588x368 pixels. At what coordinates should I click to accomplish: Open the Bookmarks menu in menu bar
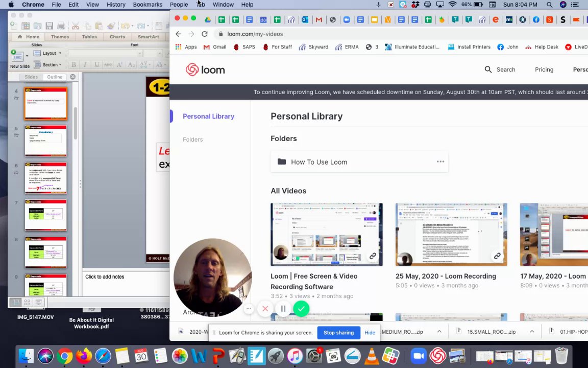148,5
